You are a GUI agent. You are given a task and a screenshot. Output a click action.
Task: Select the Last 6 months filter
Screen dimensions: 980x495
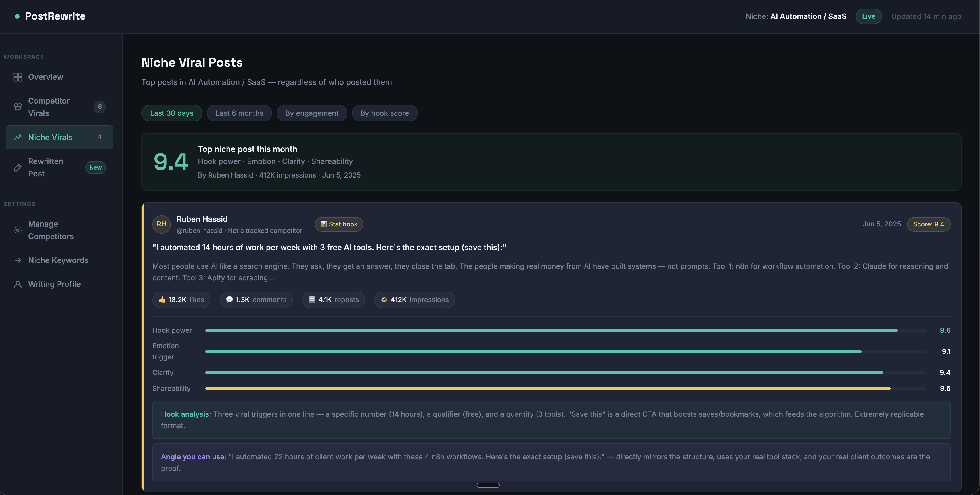pos(239,113)
